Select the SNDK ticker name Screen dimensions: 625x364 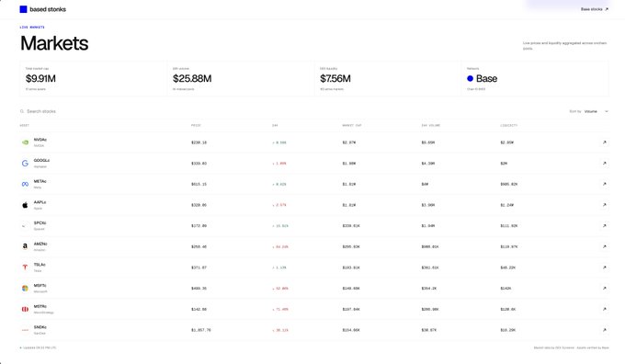click(40, 327)
